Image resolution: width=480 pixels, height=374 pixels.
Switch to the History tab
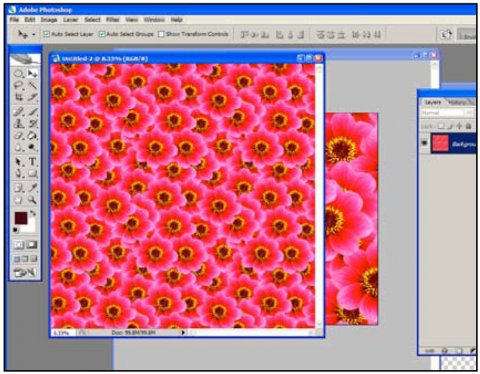(458, 102)
